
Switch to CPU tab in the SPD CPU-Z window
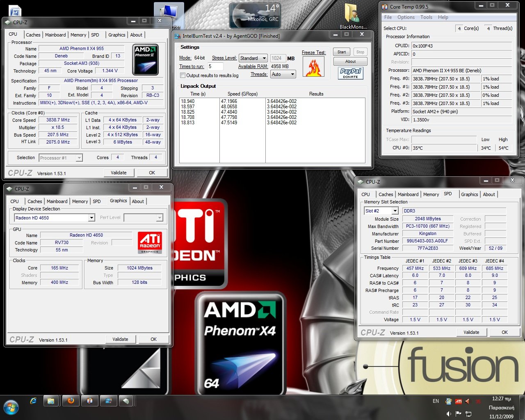click(x=365, y=194)
